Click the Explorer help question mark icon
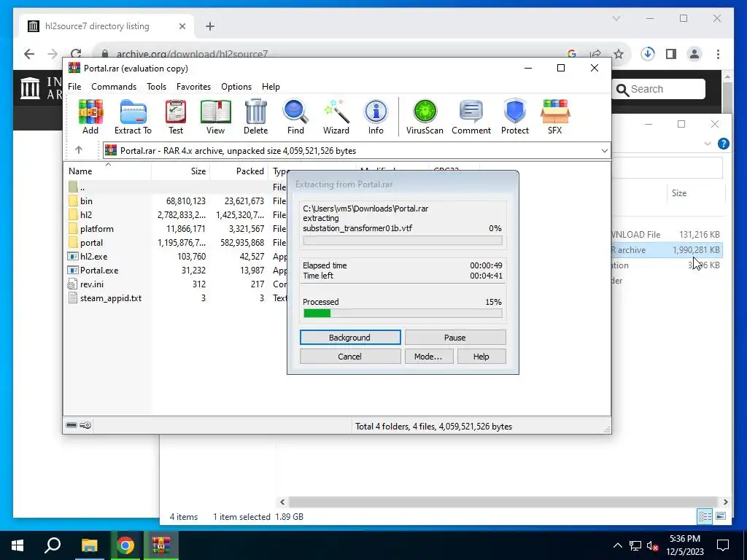Image resolution: width=747 pixels, height=560 pixels. [x=723, y=144]
